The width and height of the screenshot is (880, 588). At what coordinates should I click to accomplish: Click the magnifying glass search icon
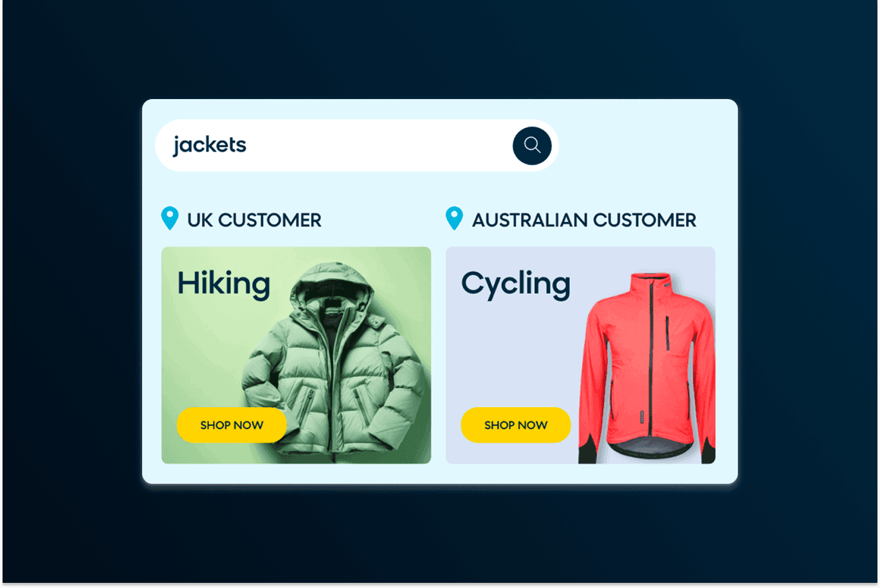pyautogui.click(x=532, y=145)
